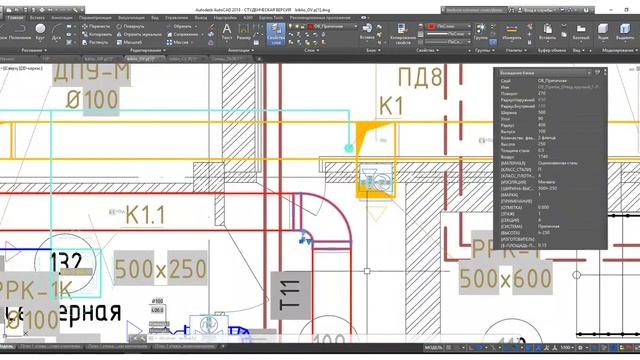Select the Круг (Circle) drawing tool
This screenshot has width=640, height=360.
tap(40, 32)
